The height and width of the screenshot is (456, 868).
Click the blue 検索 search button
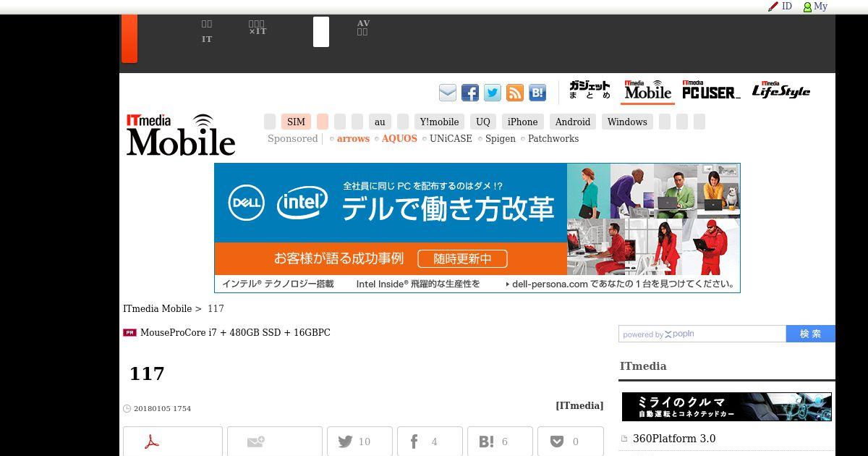click(811, 334)
